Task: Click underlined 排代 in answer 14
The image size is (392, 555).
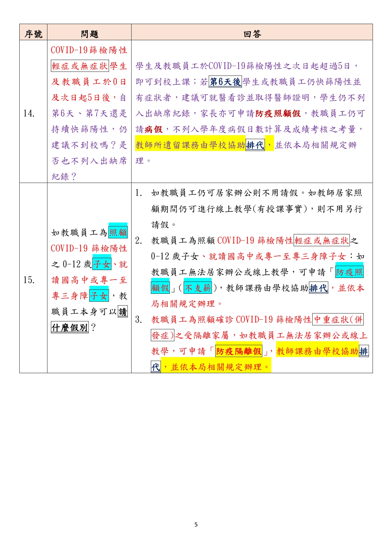Action: click(x=255, y=145)
